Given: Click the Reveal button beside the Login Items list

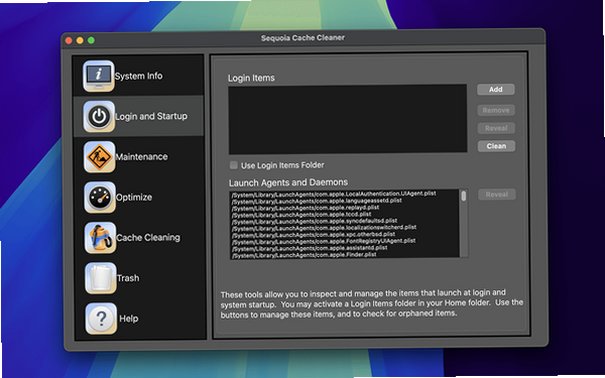Looking at the screenshot, I should coord(496,128).
